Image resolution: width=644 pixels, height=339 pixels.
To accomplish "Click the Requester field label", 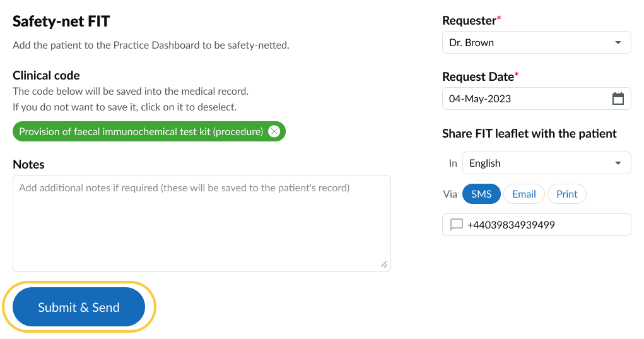I will point(469,20).
